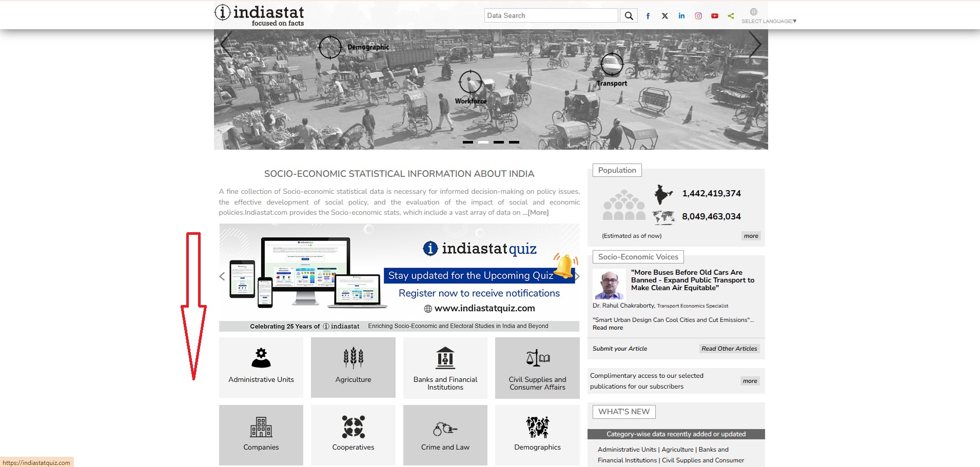The height and width of the screenshot is (467, 980).
Task: Click more button in Population panel
Action: (x=751, y=236)
